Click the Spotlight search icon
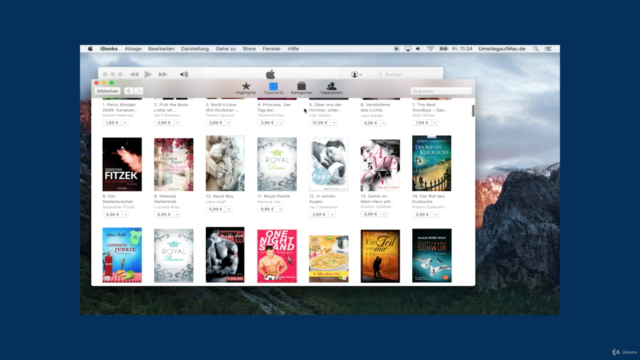Screen dimensions: 640x360 coord(536,49)
